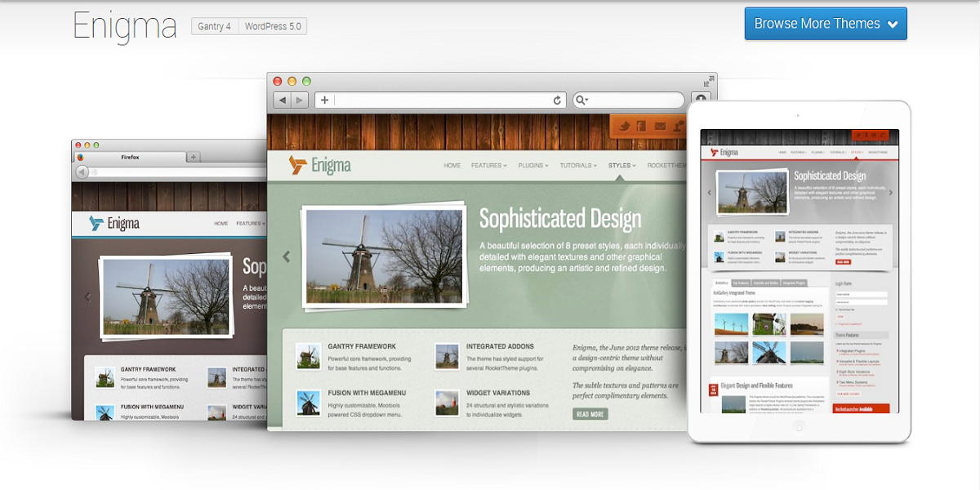
Task: Click the user comment icon in the orange bar
Action: coord(678,126)
